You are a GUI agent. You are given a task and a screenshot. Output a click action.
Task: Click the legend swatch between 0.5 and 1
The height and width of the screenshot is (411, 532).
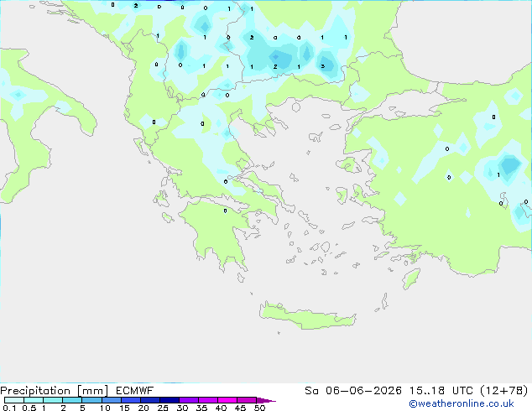34,400
